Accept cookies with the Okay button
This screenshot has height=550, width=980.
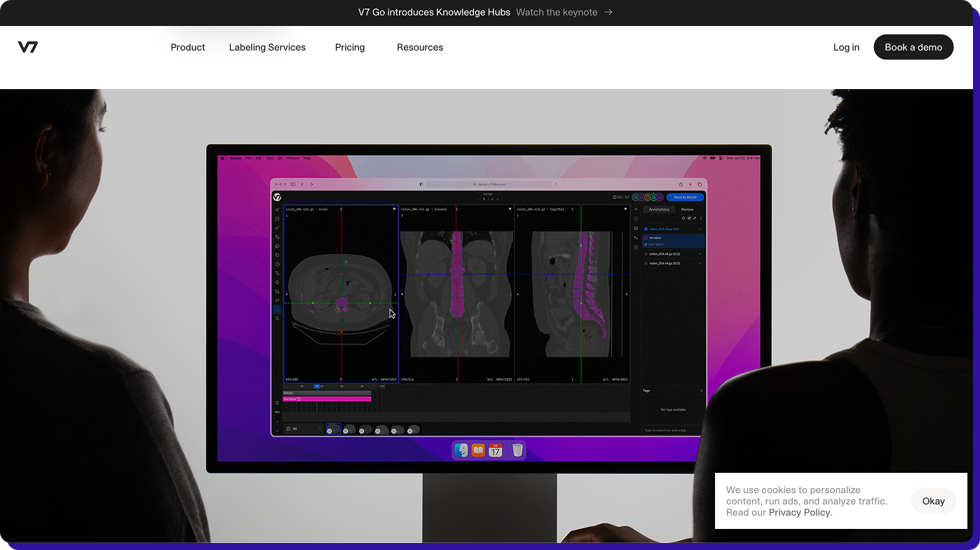(933, 501)
